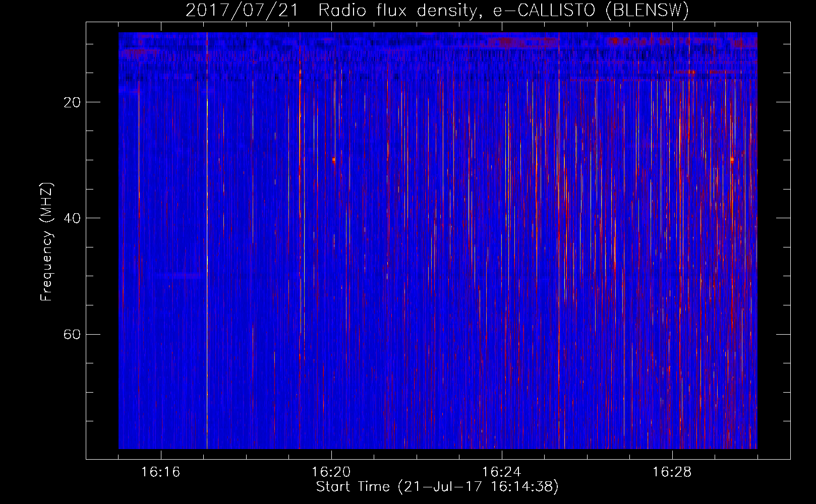Click the 20 MHz frequency tick label
Image resolution: width=816 pixels, height=504 pixels.
[72, 102]
